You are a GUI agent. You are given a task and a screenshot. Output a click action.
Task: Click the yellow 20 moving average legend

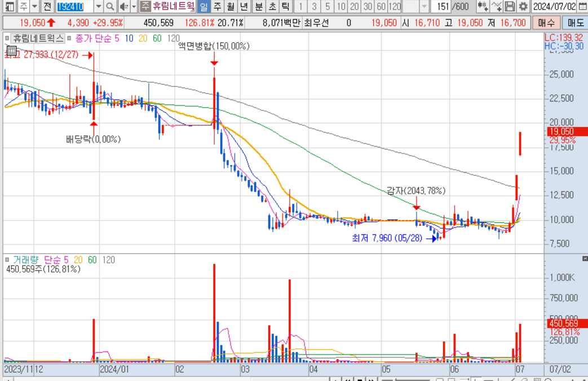coord(143,38)
